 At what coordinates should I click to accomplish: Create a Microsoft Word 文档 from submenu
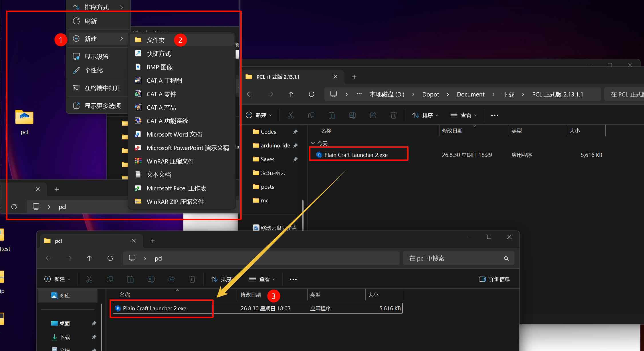pos(182,134)
